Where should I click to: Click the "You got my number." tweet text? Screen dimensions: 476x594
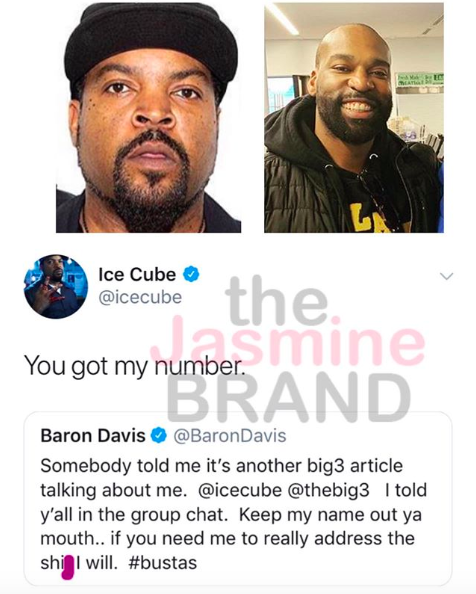point(134,366)
